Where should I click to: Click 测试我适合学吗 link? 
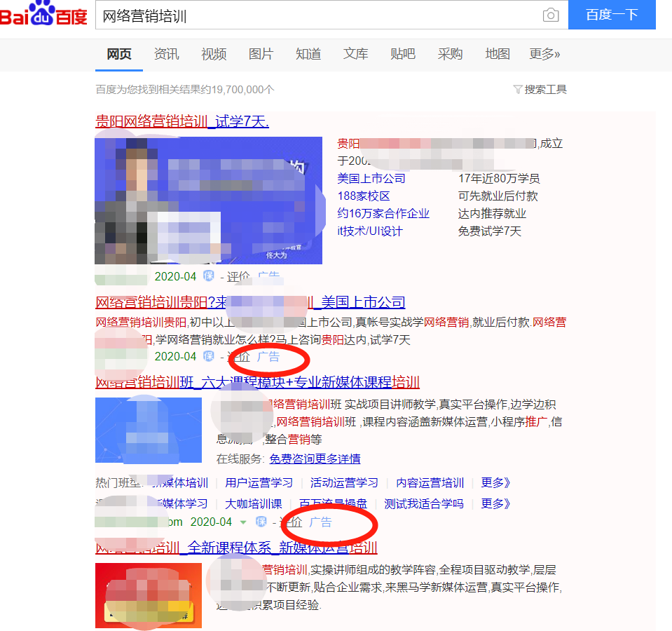tap(424, 503)
